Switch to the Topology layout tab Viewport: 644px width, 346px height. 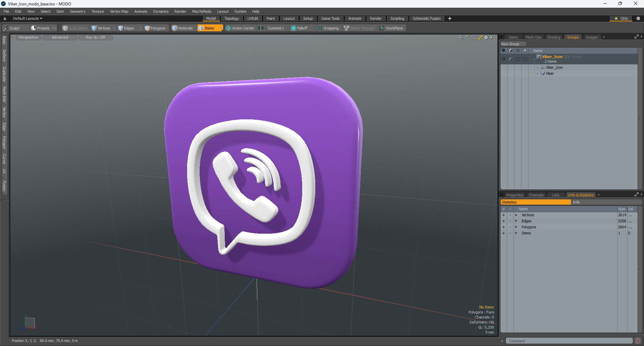tap(231, 18)
